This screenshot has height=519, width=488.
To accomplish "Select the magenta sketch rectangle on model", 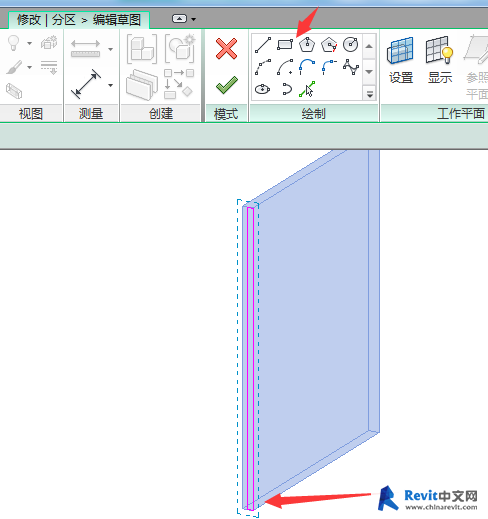I will click(x=251, y=358).
